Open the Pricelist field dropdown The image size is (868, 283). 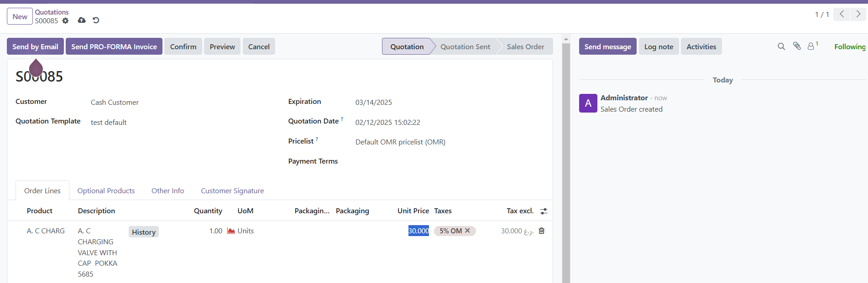coord(400,142)
